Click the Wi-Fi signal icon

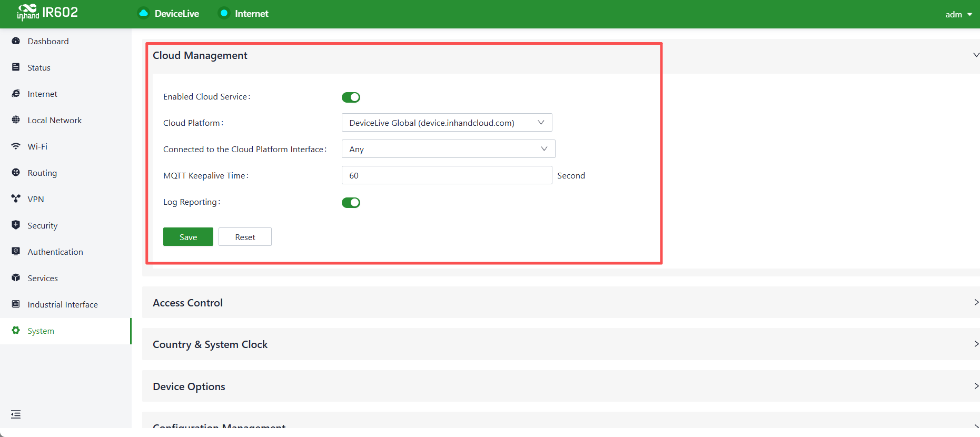tap(16, 146)
